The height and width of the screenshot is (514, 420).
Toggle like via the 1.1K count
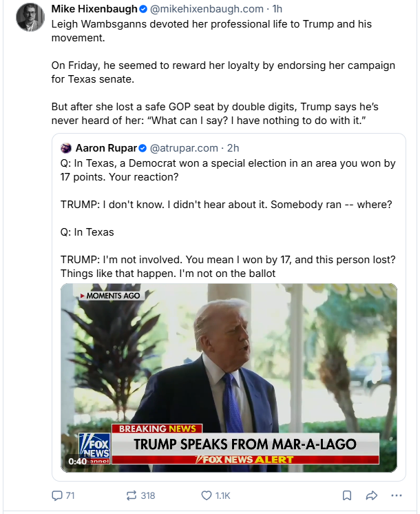click(x=222, y=495)
